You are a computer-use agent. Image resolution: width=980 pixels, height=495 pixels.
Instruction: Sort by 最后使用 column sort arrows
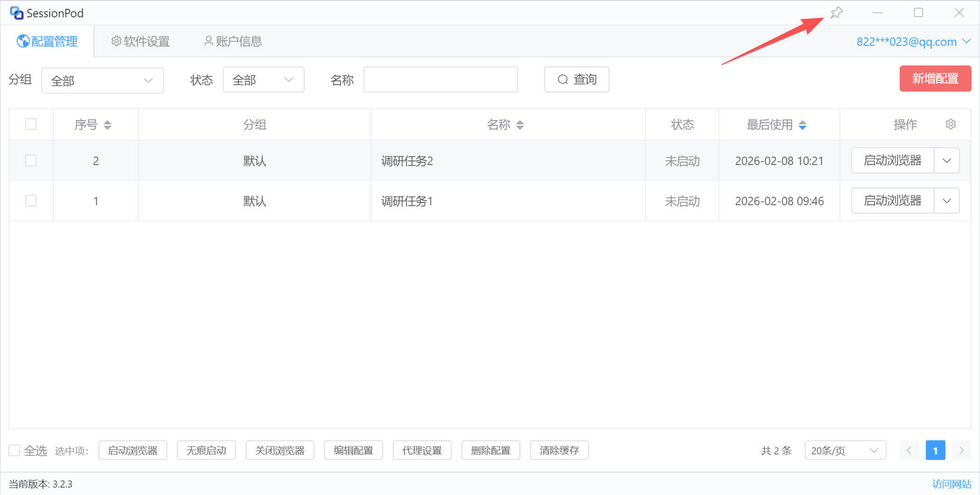click(x=802, y=125)
